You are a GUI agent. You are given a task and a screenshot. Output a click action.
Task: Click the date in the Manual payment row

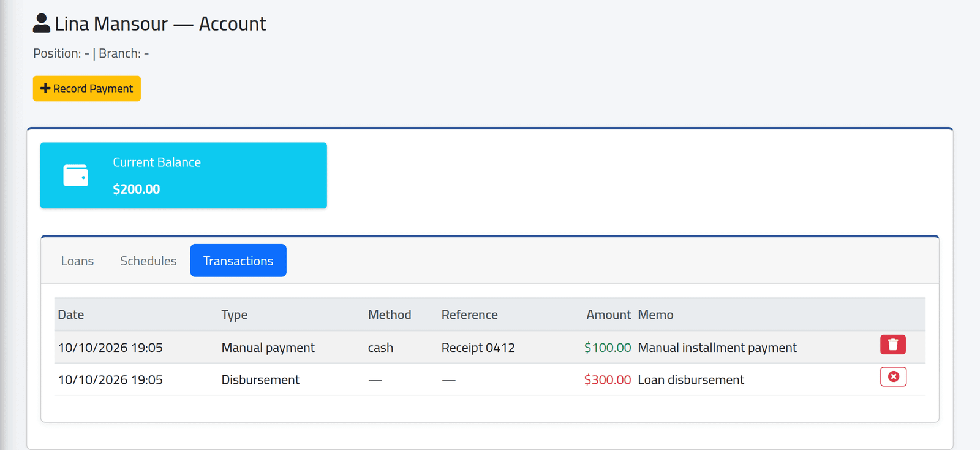pos(110,348)
